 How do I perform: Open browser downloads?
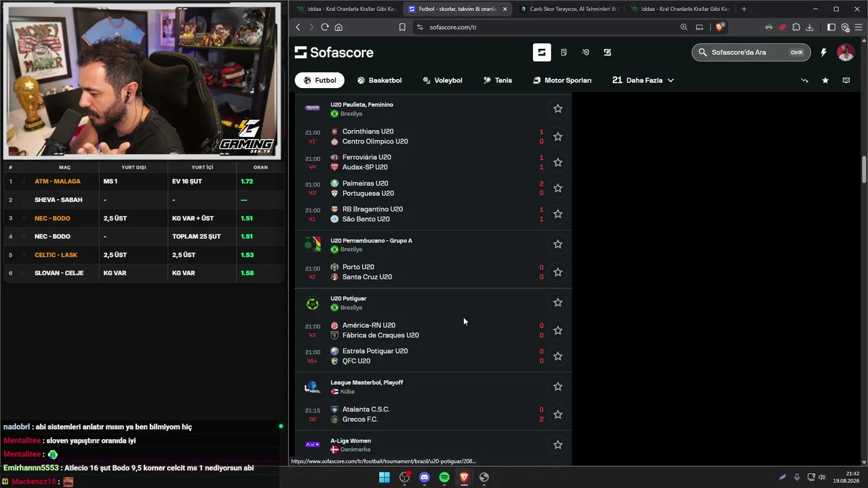click(x=810, y=27)
